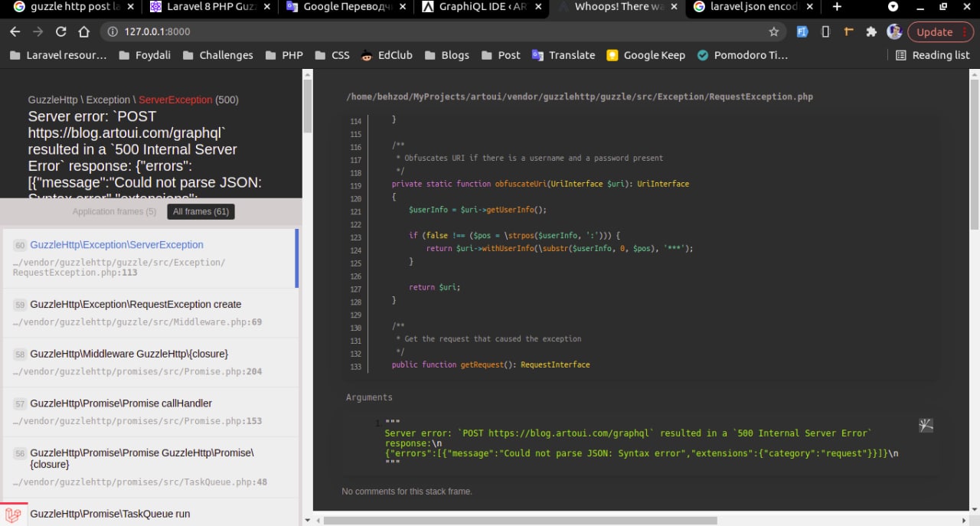Open a new browser tab
The height and width of the screenshot is (526, 980).
[837, 7]
